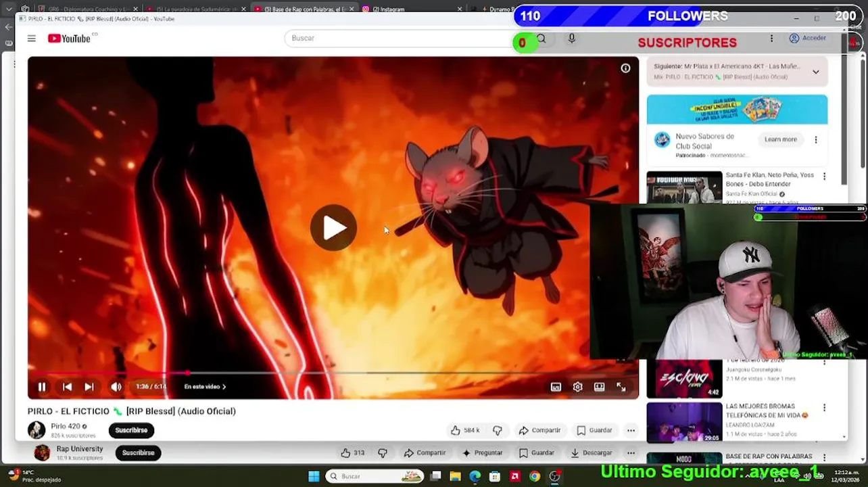Expand the 'Siguiente: Mr Plata' mix panel
Viewport: 868px width, 487px height.
(815, 72)
